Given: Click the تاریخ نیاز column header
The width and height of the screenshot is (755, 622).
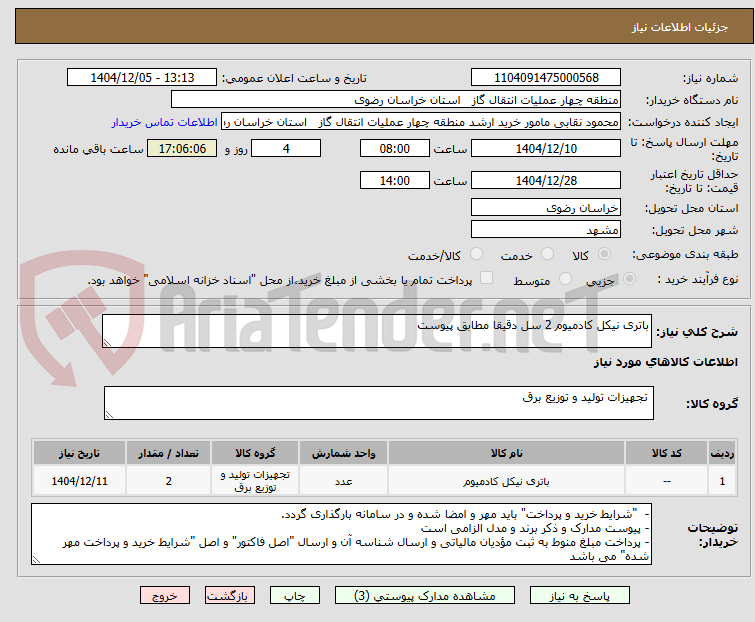Looking at the screenshot, I should pyautogui.click(x=79, y=453).
